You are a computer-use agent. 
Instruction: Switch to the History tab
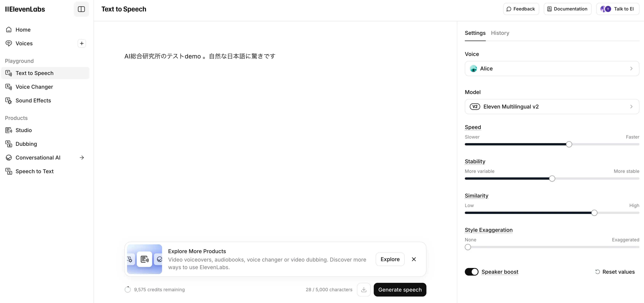(500, 33)
